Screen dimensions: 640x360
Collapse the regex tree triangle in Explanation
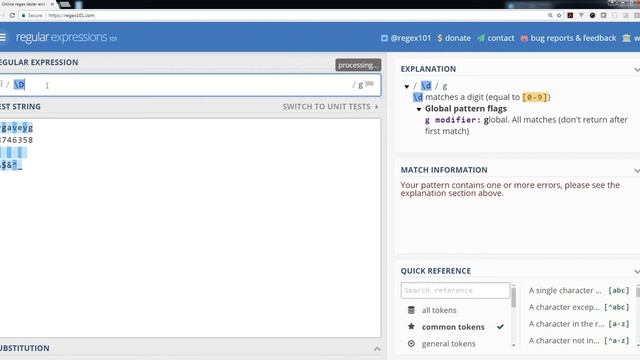pyautogui.click(x=407, y=86)
